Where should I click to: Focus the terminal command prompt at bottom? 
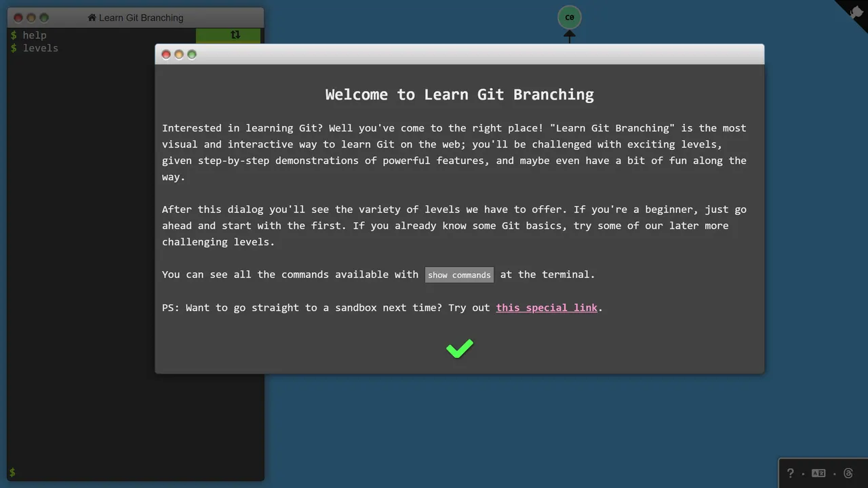(136, 472)
